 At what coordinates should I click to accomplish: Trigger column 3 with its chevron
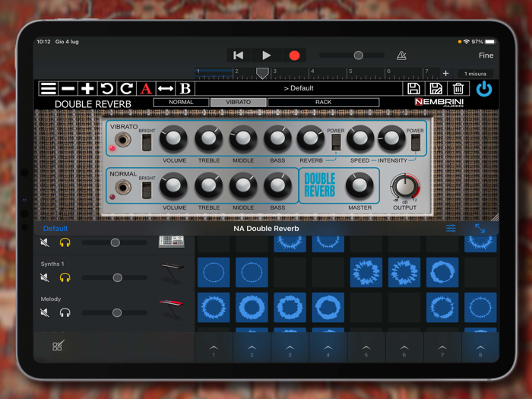(x=290, y=348)
